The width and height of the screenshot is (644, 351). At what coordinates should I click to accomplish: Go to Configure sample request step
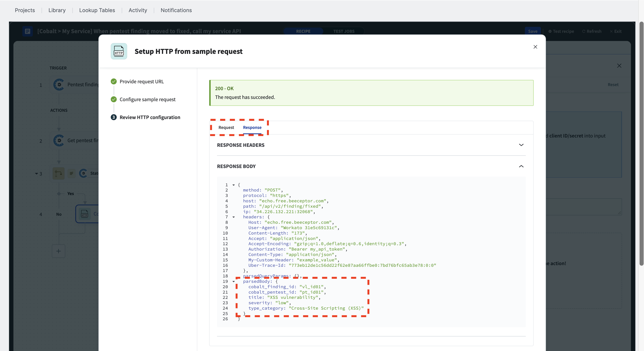(147, 99)
